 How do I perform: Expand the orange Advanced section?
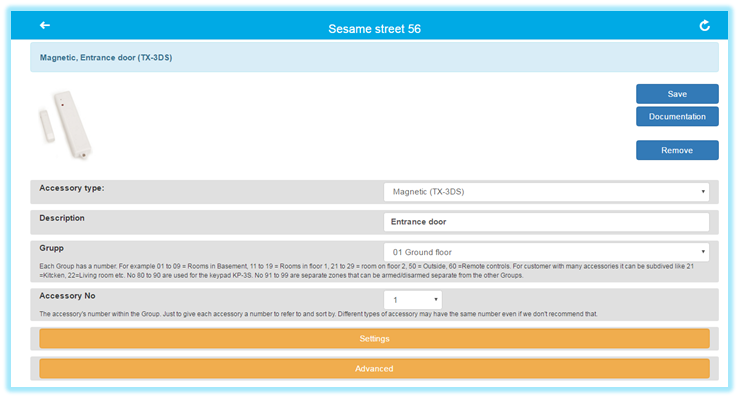point(374,369)
